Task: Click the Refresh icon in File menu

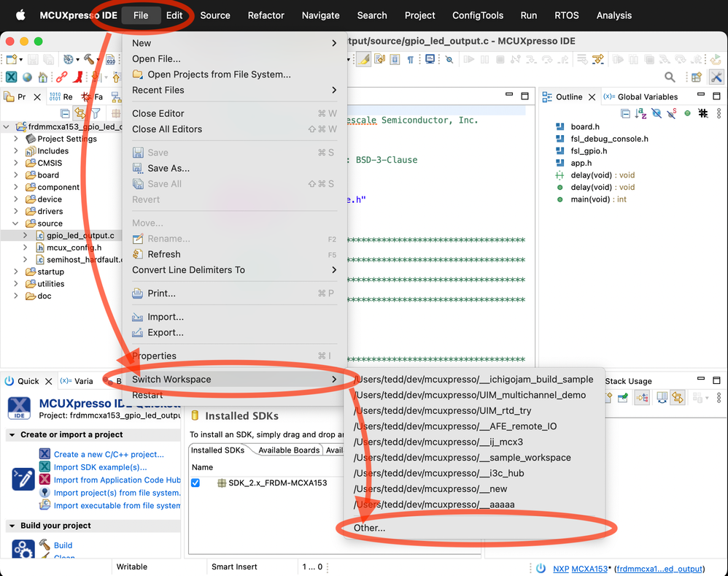Action: pos(137,254)
